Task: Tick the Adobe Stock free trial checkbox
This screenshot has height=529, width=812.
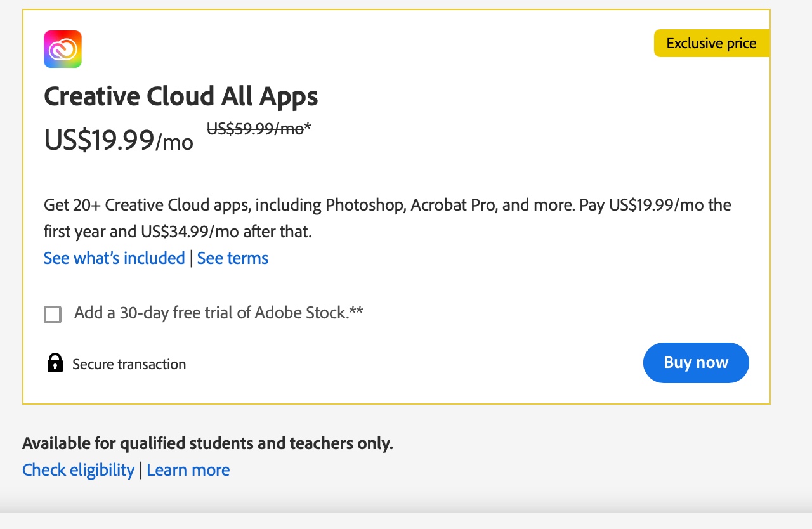Action: pos(53,314)
